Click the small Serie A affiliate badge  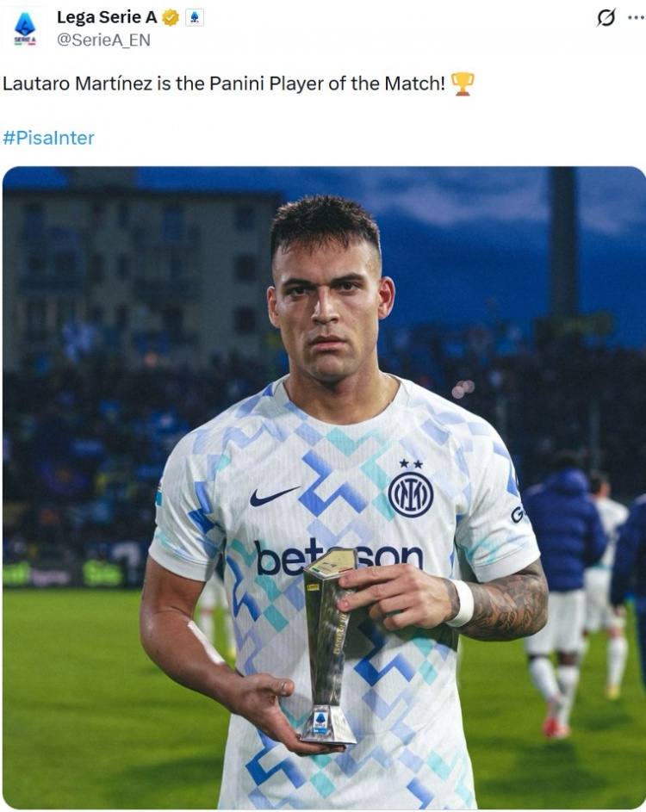coord(195,17)
